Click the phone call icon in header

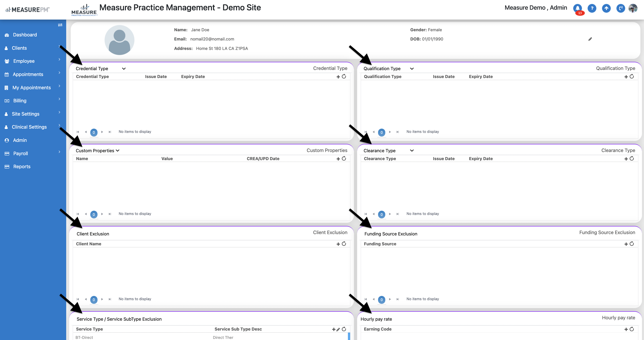621,8
